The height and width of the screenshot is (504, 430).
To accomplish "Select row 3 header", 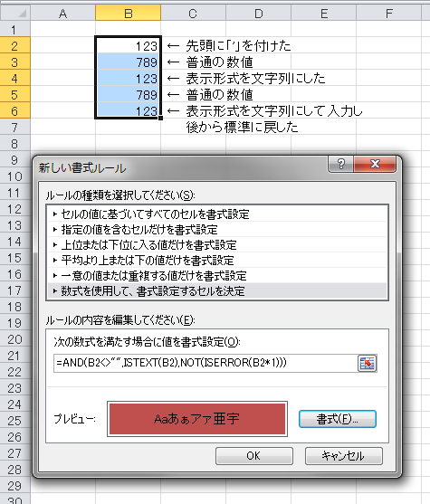I will coord(15,62).
